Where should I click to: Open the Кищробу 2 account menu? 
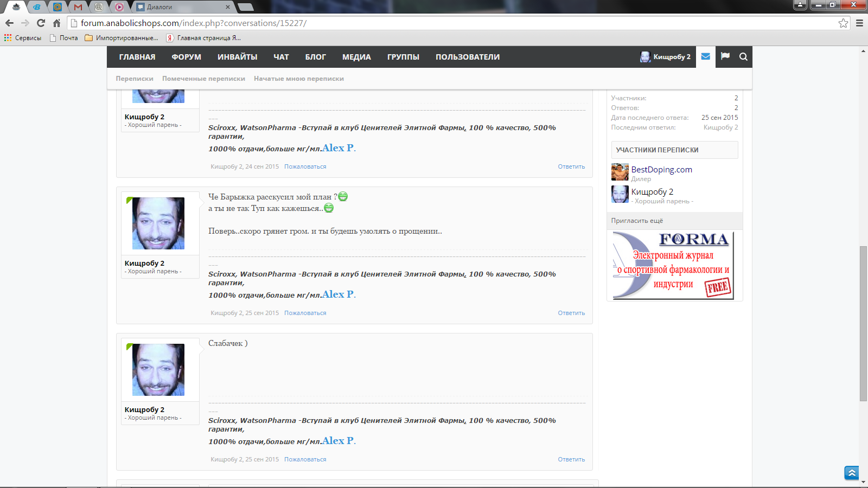point(666,57)
